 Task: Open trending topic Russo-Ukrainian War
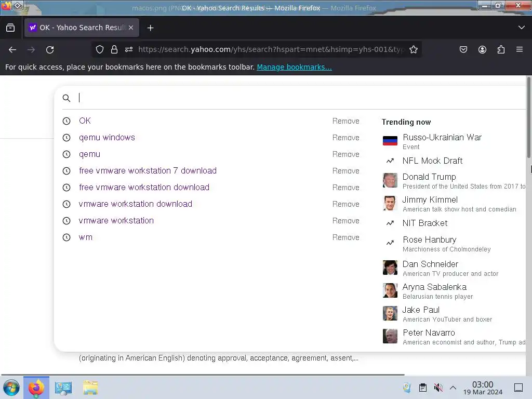(x=442, y=137)
